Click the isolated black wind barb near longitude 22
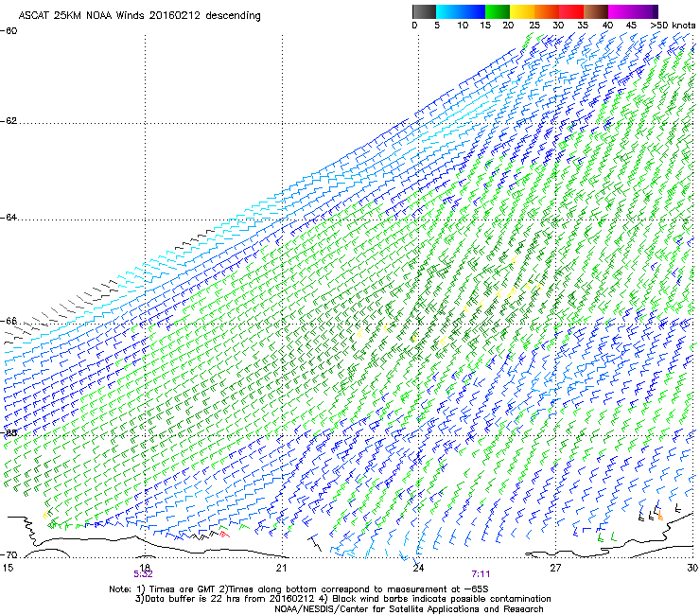This screenshot has width=700, height=615. pos(316,542)
